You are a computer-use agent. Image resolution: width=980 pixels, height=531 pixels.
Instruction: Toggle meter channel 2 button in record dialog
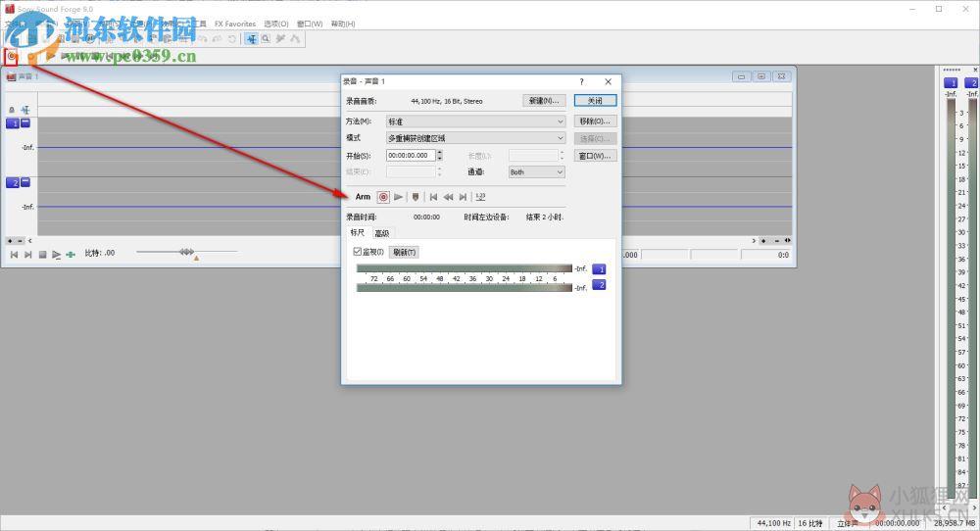point(599,285)
